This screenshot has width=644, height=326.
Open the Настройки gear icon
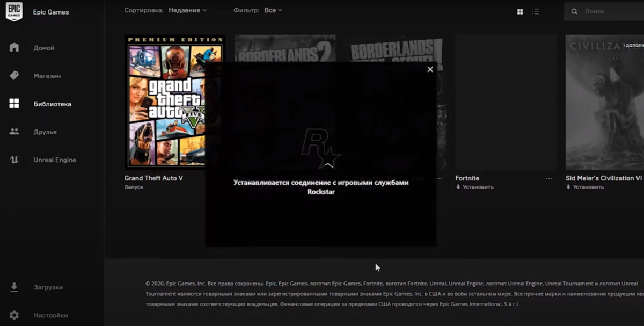click(14, 315)
